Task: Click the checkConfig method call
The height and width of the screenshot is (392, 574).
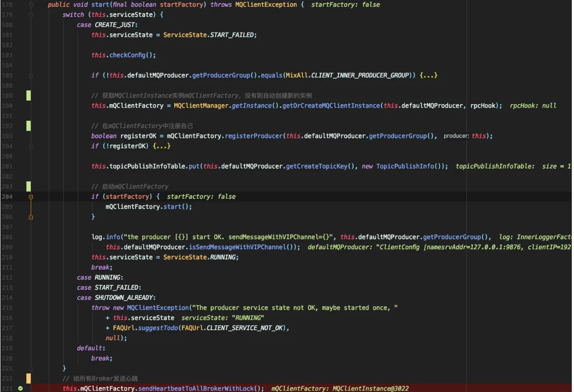Action: click(x=127, y=55)
